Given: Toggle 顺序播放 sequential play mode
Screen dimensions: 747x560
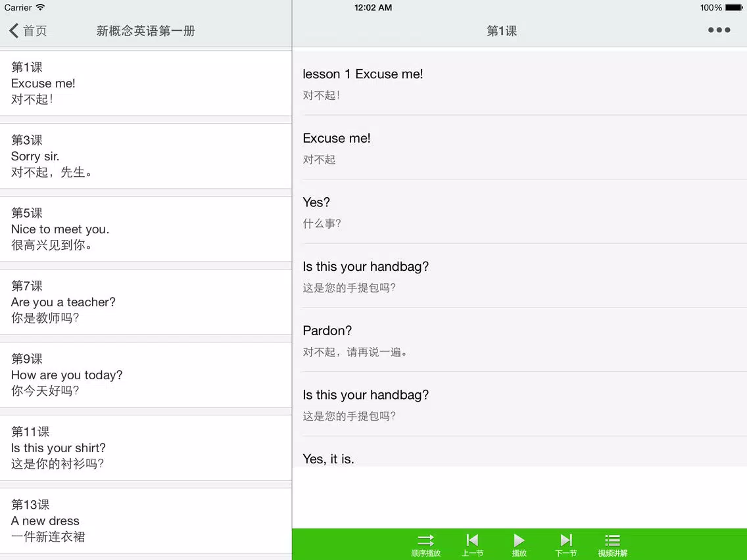Looking at the screenshot, I should tap(425, 546).
